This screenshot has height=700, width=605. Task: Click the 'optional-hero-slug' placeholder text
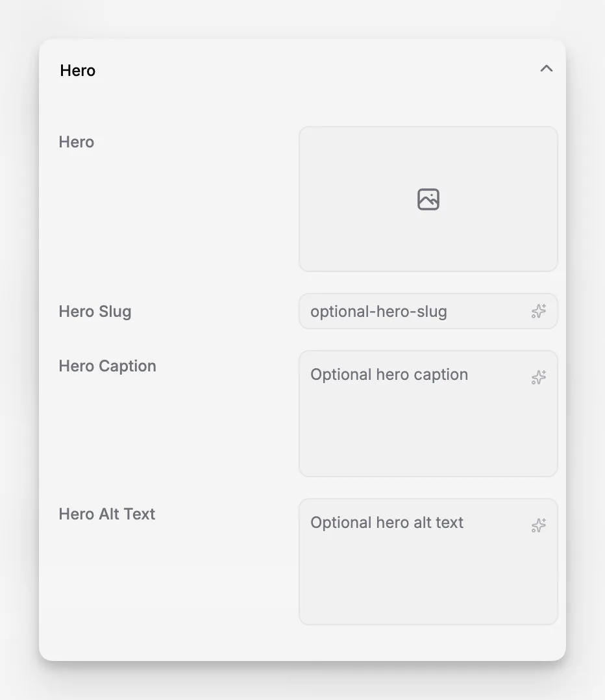(x=379, y=312)
